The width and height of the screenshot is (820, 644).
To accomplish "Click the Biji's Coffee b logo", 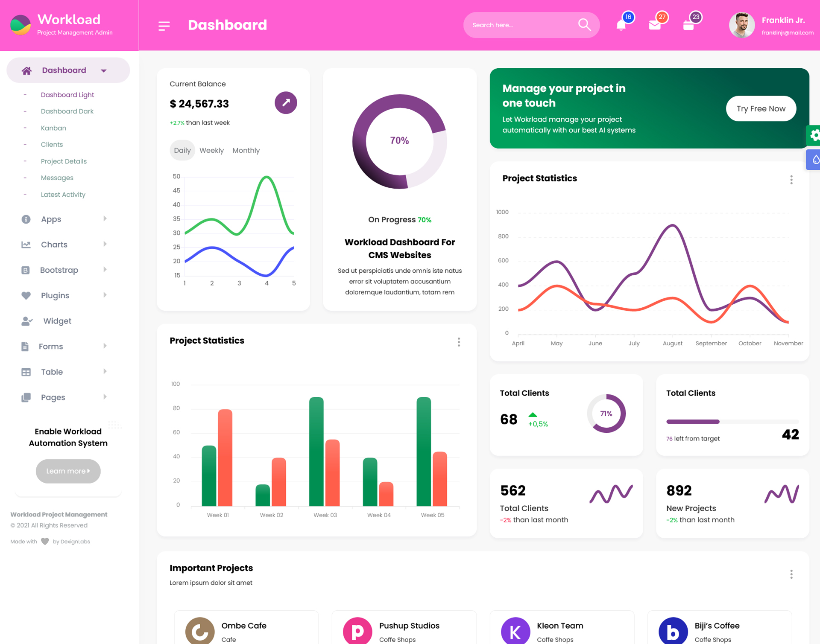I will point(673,631).
